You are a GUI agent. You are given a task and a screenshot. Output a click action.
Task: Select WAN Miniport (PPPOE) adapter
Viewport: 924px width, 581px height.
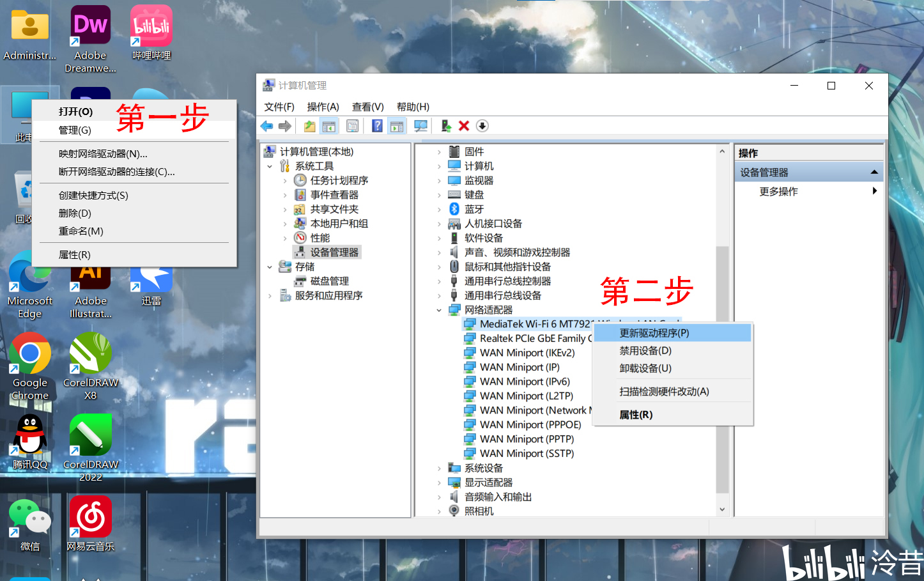click(530, 424)
